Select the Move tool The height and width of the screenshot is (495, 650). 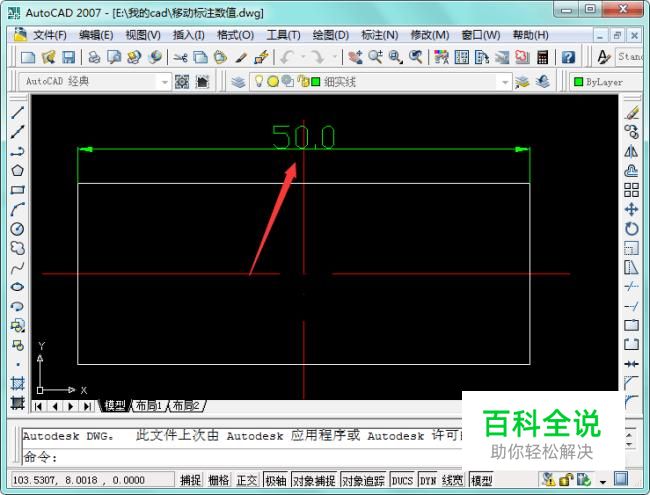[x=632, y=209]
